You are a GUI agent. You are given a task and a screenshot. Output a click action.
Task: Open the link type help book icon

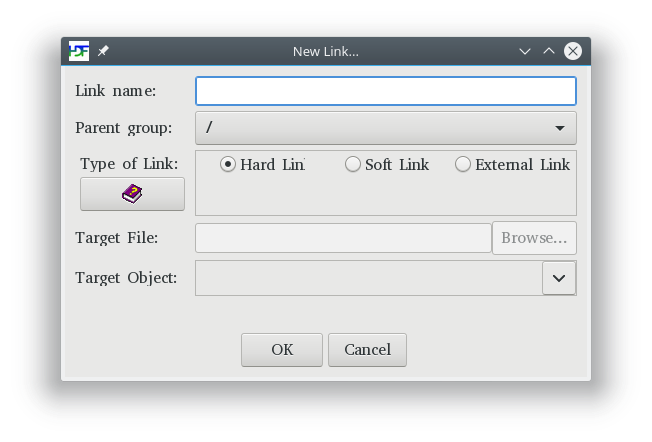[x=132, y=194]
